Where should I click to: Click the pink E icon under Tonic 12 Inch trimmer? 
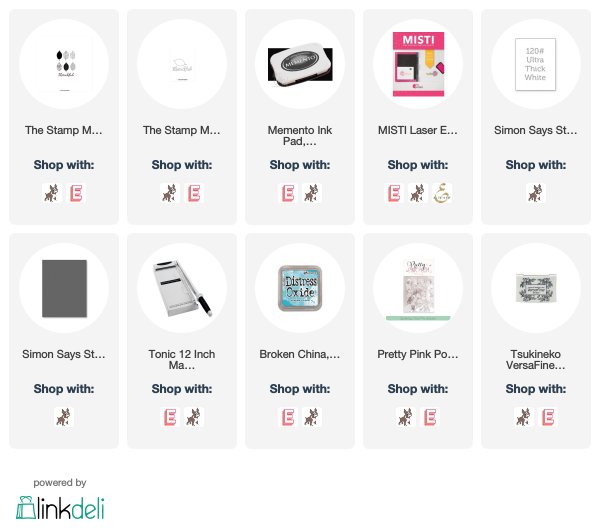(170, 417)
